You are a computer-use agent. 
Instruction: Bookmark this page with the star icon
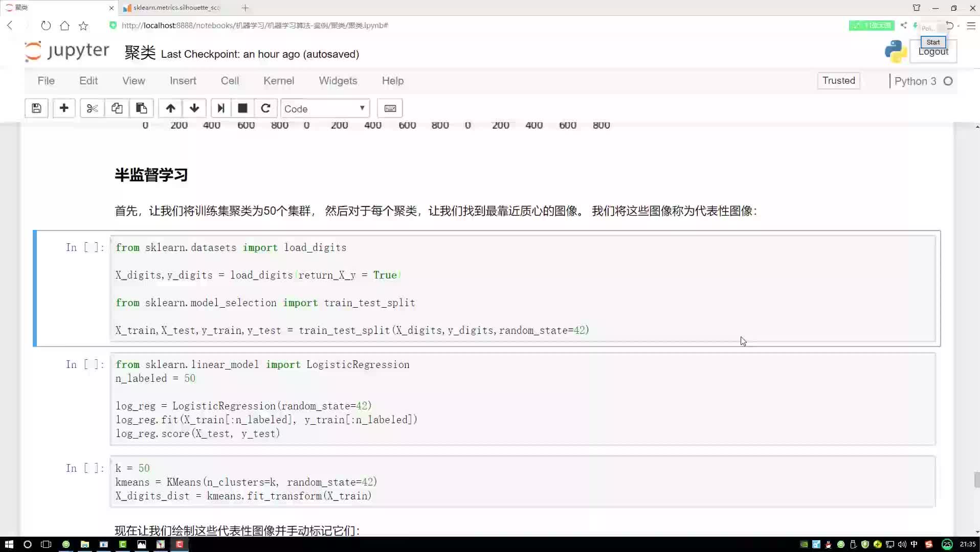point(83,26)
